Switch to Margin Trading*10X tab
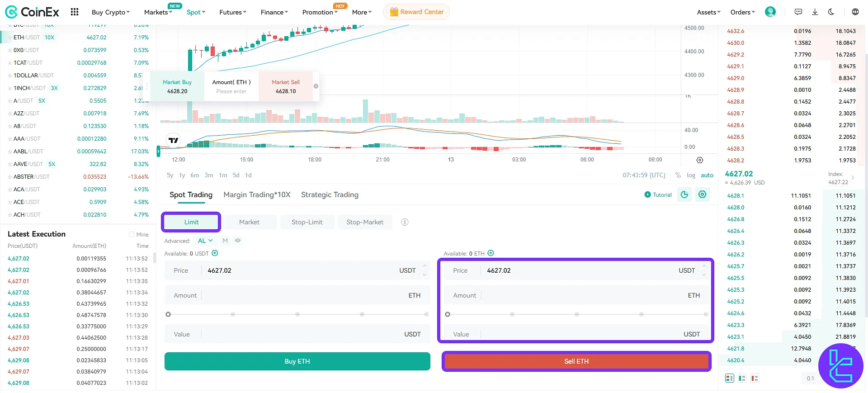The height and width of the screenshot is (393, 868). 257,194
